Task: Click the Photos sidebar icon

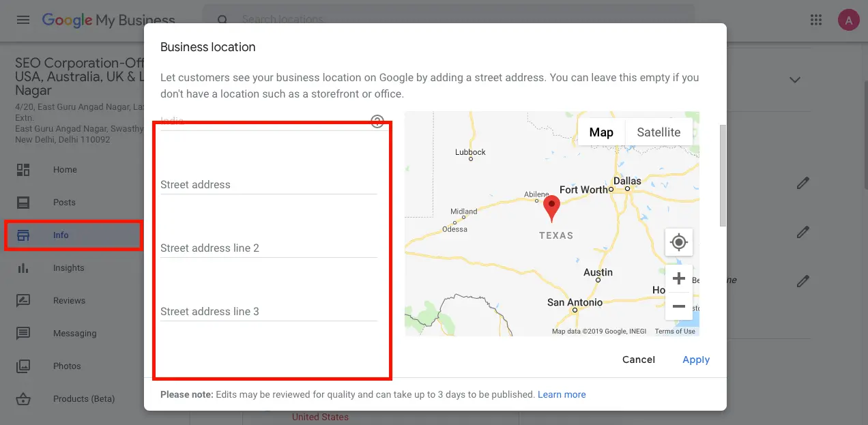Action: coord(24,366)
